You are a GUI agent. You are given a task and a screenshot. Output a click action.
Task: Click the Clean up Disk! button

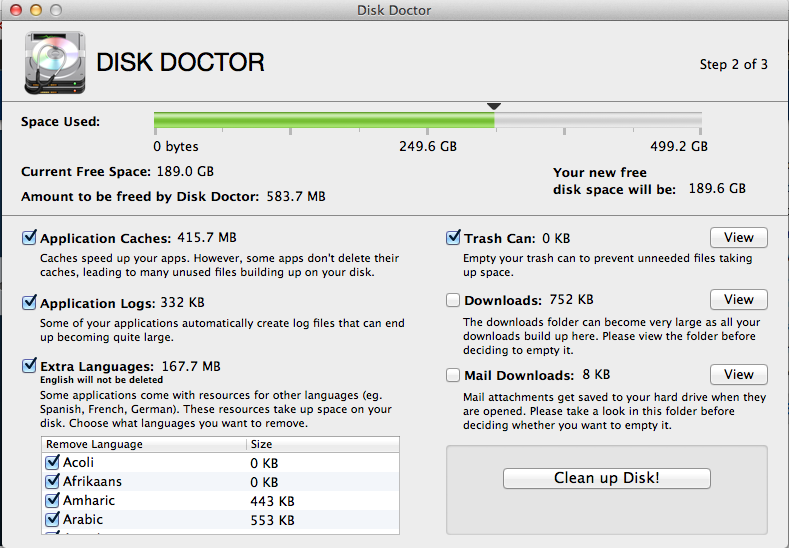[x=607, y=478]
